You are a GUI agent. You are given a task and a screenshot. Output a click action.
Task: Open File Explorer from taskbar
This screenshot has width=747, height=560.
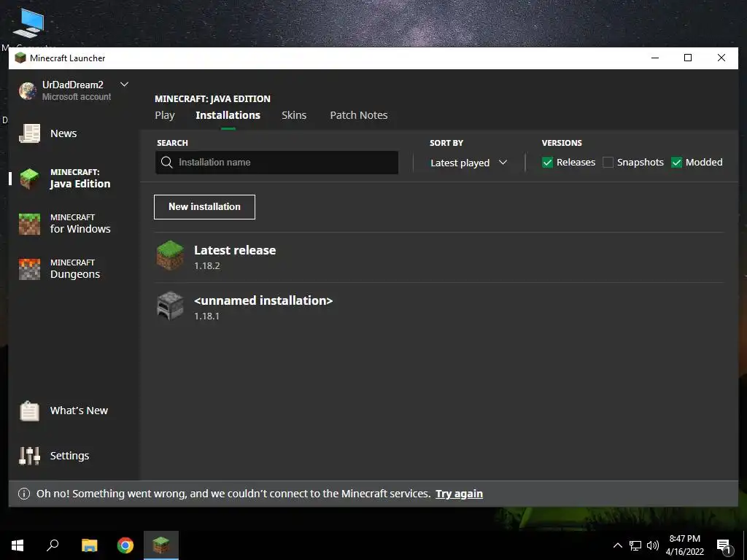[89, 545]
